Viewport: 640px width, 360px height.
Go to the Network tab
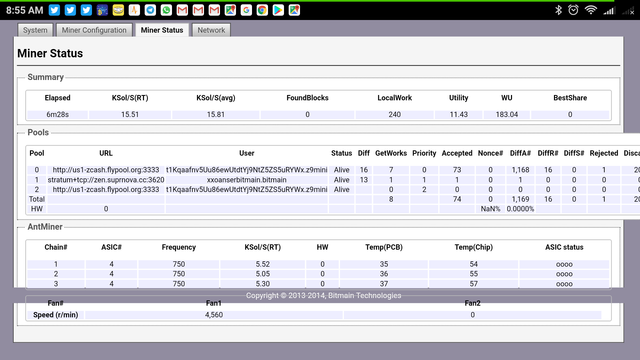tap(211, 30)
